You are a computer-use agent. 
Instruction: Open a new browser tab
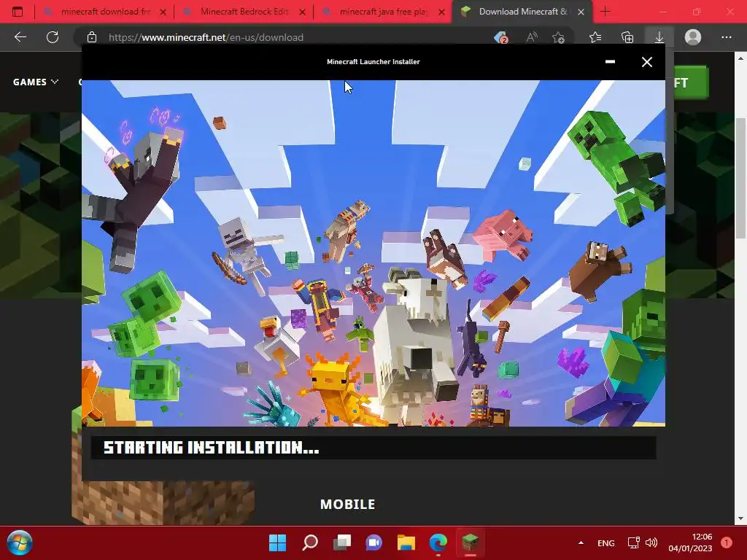605,12
